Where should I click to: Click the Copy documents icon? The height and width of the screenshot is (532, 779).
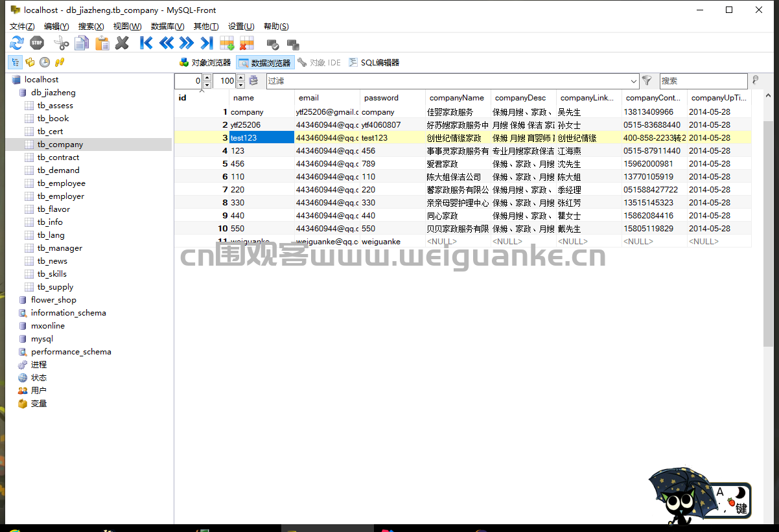pyautogui.click(x=82, y=43)
